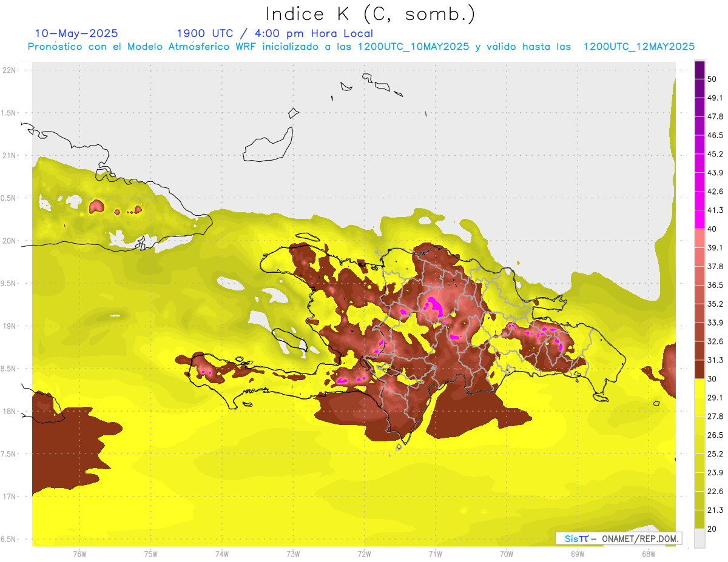Click the "1900 UTC / 4:00 pm Hora Local" text
Image resolution: width=728 pixels, height=562 pixels.
[x=275, y=33]
